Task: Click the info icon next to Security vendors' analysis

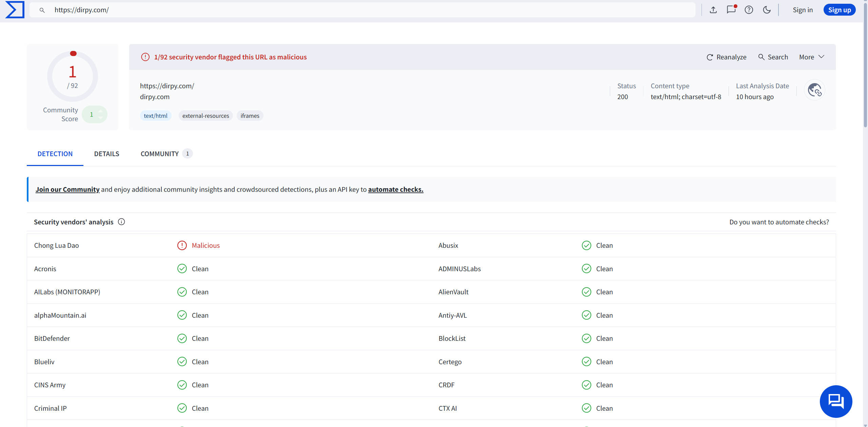Action: (121, 222)
